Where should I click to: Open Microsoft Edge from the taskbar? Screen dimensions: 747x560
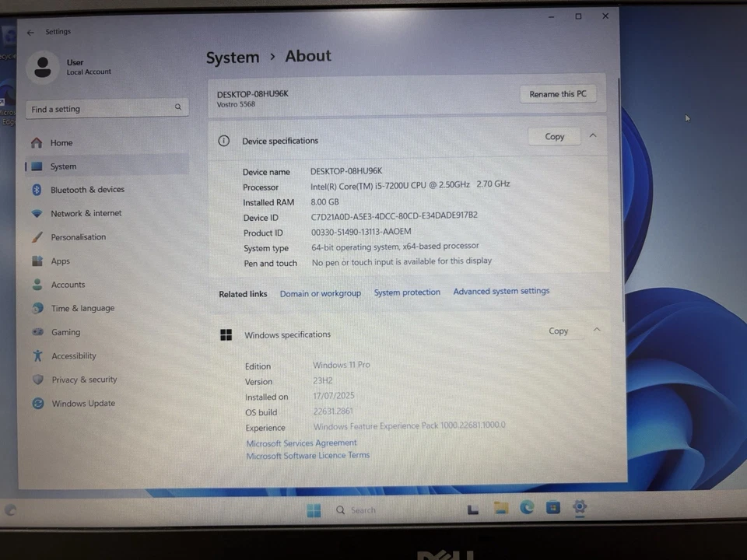point(527,508)
